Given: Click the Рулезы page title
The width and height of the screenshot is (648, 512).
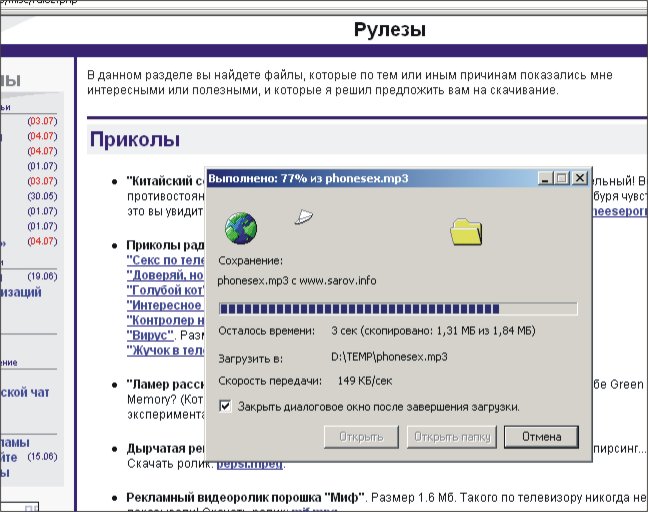Looking at the screenshot, I should (x=390, y=30).
